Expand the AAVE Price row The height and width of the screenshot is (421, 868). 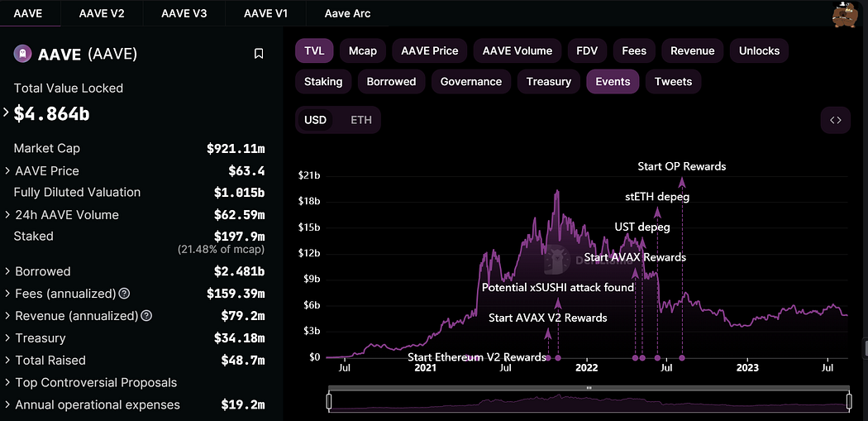7,171
